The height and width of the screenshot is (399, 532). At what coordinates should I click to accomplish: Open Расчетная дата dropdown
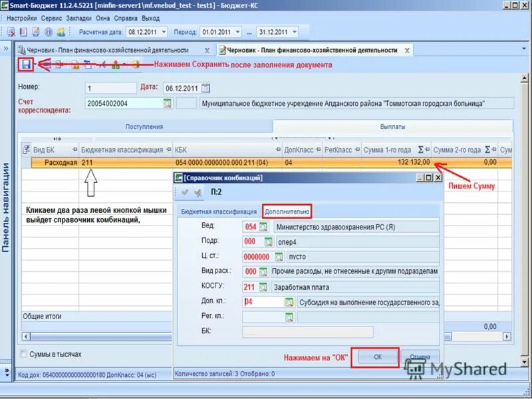[164, 32]
